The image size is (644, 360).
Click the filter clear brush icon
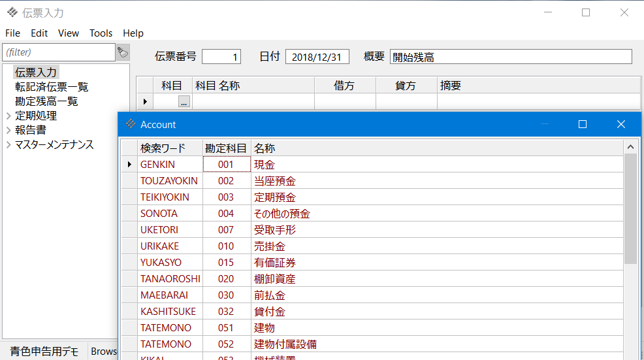tap(122, 52)
